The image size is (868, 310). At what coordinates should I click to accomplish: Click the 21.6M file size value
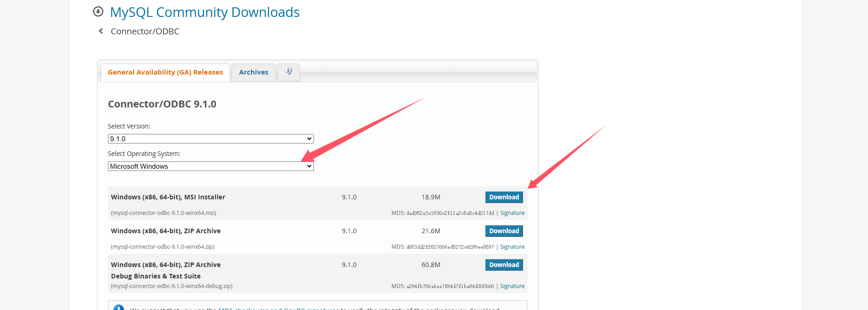click(x=431, y=231)
